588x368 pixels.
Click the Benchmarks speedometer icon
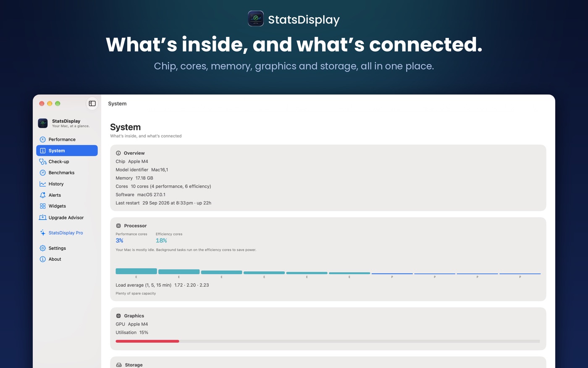coord(42,172)
